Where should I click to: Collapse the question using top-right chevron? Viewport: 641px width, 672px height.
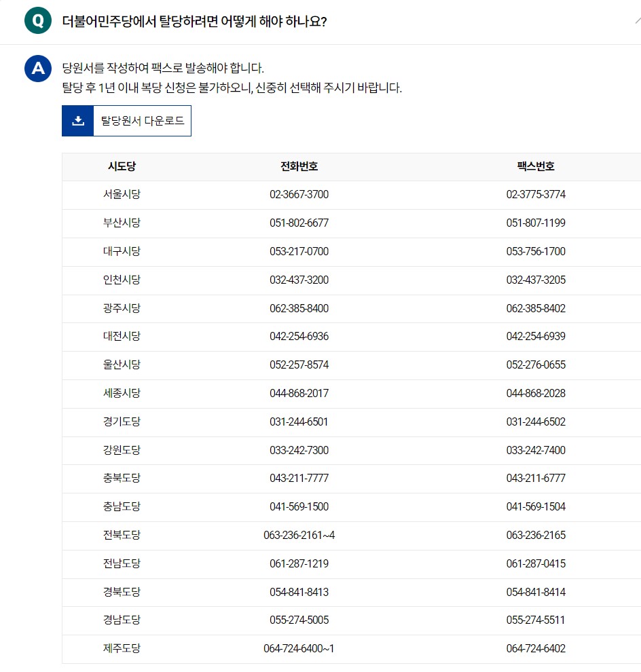point(638,20)
